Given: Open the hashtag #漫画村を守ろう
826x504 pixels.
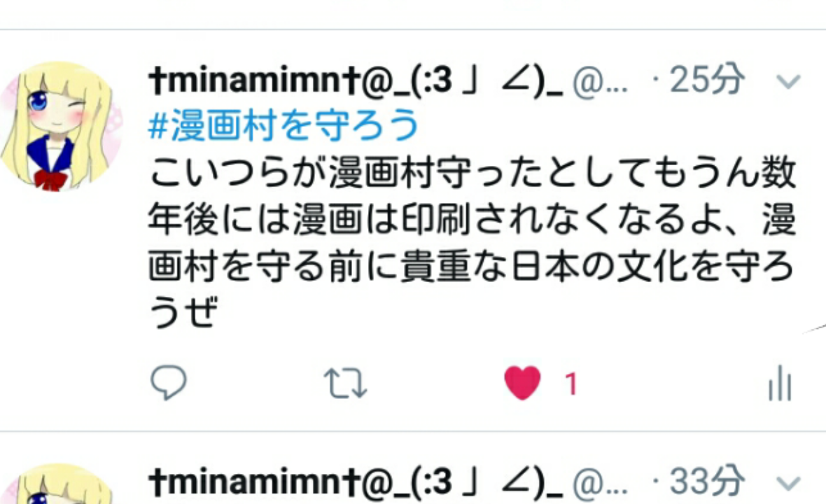Looking at the screenshot, I should click(x=283, y=126).
